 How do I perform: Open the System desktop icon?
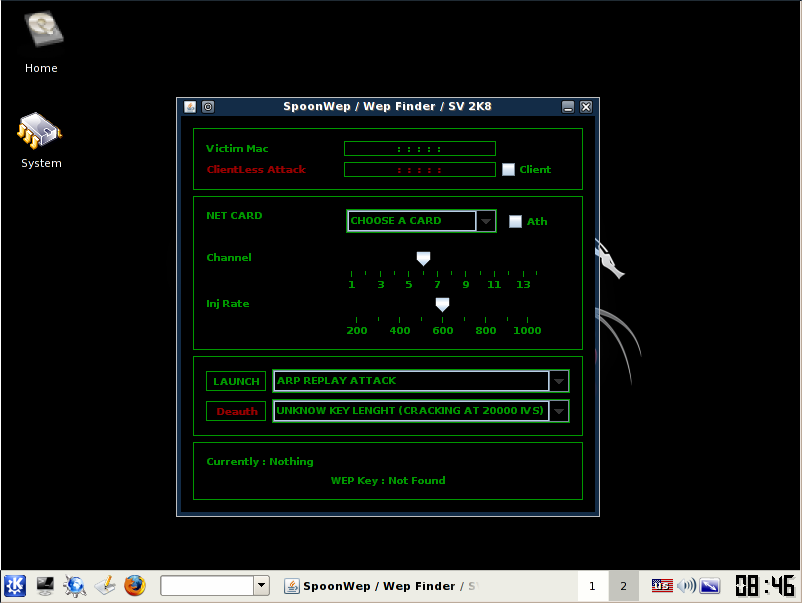click(40, 140)
